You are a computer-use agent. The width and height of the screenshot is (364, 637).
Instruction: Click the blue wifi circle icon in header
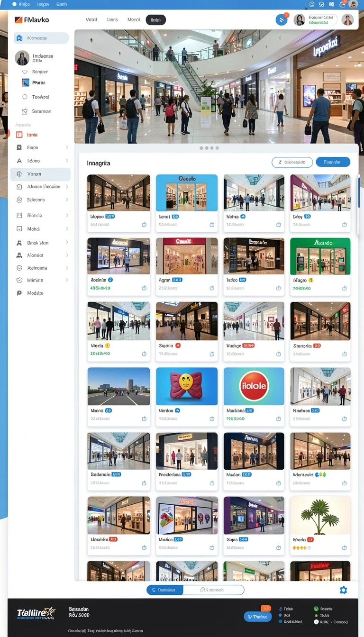click(282, 20)
